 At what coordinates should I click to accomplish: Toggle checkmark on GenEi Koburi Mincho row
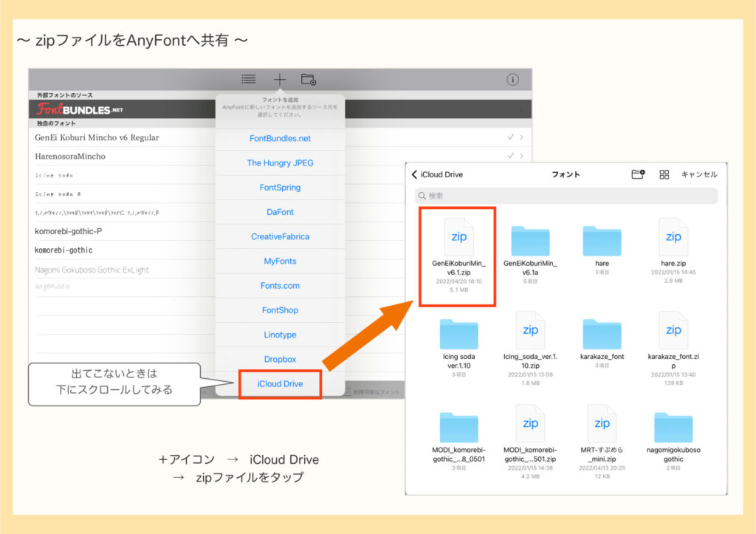pos(511,137)
